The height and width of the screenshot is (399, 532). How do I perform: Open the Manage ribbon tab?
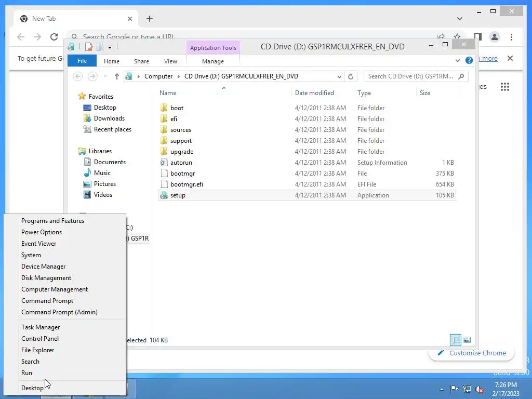click(x=213, y=61)
